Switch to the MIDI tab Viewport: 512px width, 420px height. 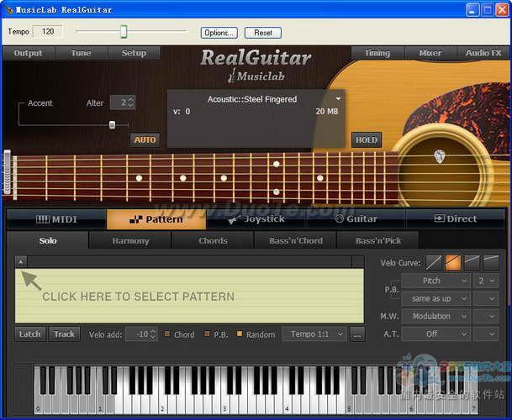[56, 219]
